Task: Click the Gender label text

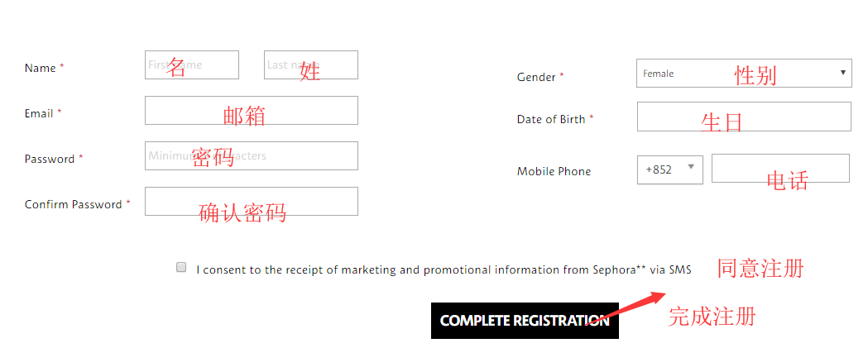Action: point(536,78)
